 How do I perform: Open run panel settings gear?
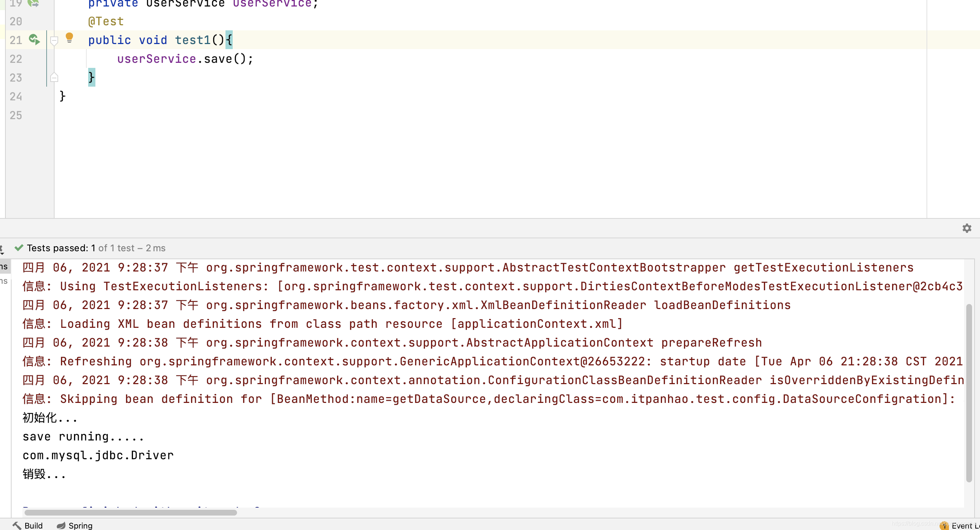967,228
